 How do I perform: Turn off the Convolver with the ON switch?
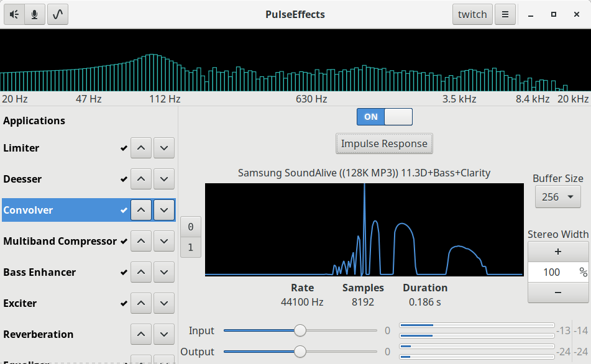point(384,117)
